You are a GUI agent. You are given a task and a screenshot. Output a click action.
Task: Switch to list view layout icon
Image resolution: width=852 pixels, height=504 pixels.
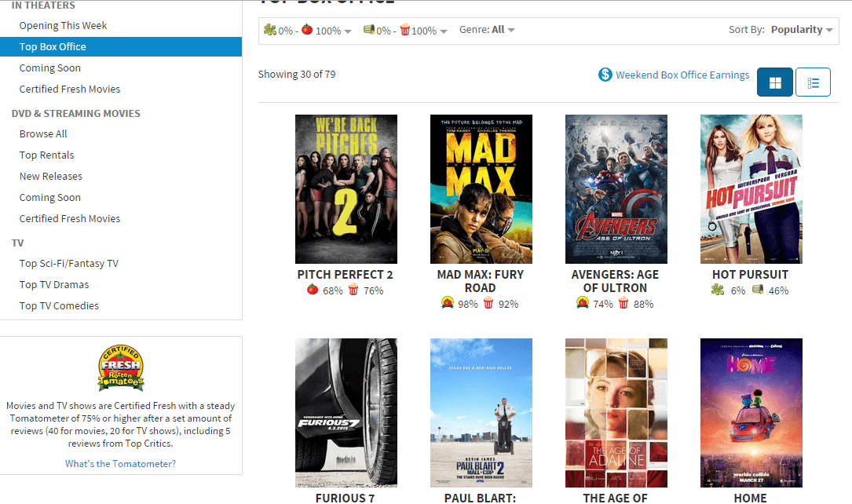click(813, 82)
